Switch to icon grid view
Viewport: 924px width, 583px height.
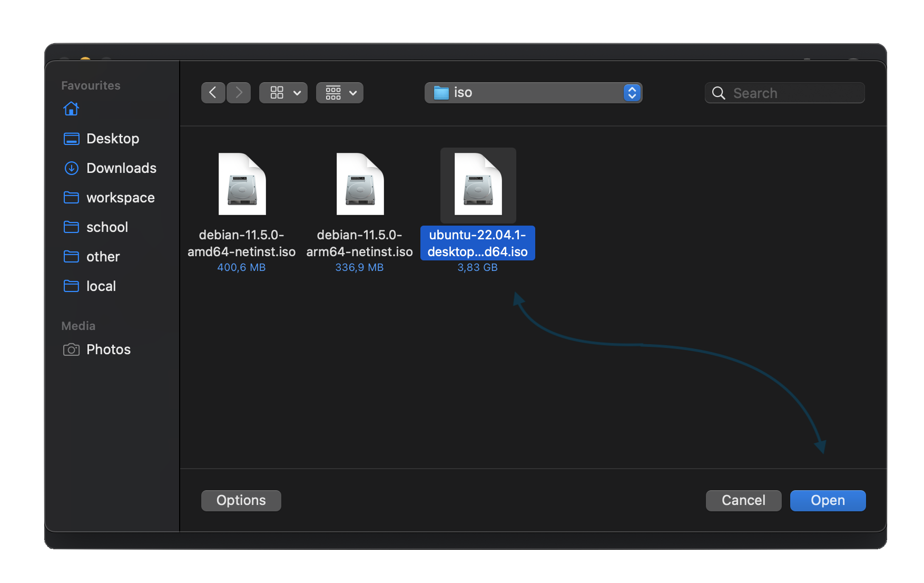[x=277, y=93]
